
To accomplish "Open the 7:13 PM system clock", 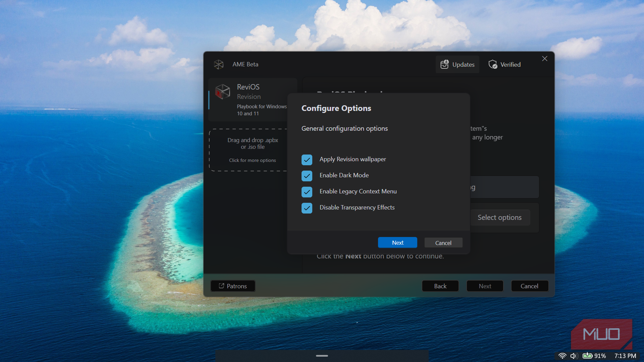I will coord(625,356).
